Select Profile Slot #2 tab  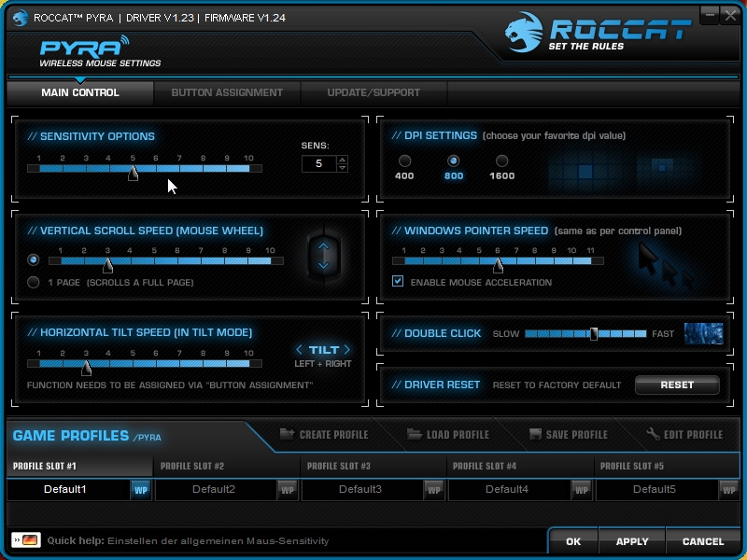tap(227, 466)
